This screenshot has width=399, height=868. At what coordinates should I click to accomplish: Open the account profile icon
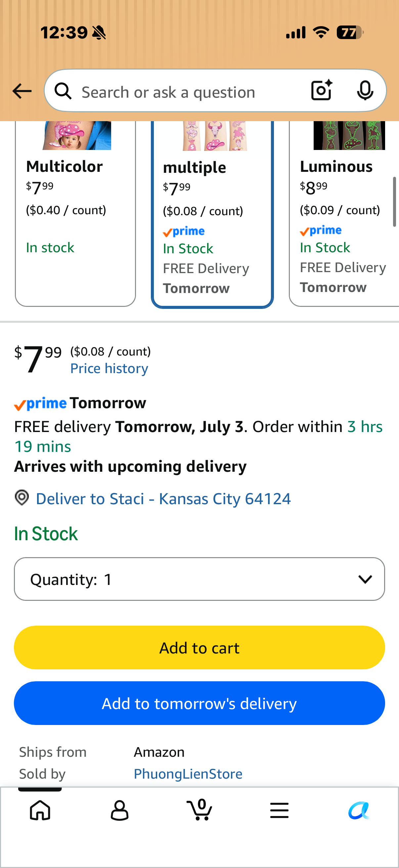[119, 810]
